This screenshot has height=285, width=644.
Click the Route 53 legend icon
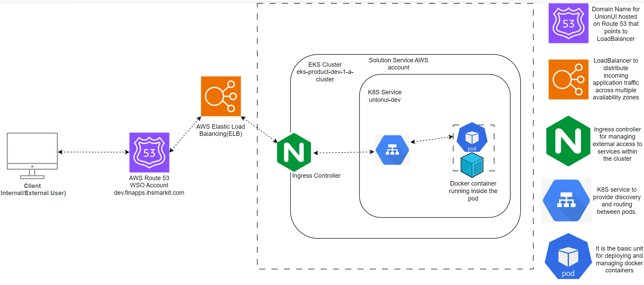pos(568,23)
